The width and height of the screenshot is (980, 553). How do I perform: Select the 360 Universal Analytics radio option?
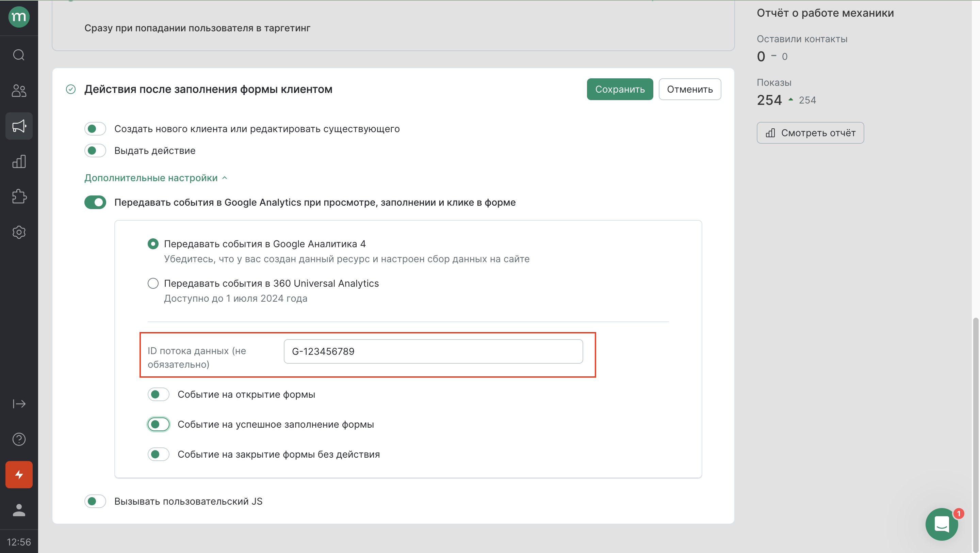point(153,283)
